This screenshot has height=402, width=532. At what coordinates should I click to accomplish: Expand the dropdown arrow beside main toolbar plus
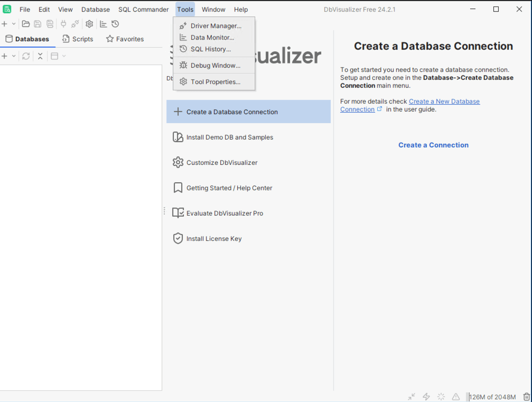click(x=14, y=24)
